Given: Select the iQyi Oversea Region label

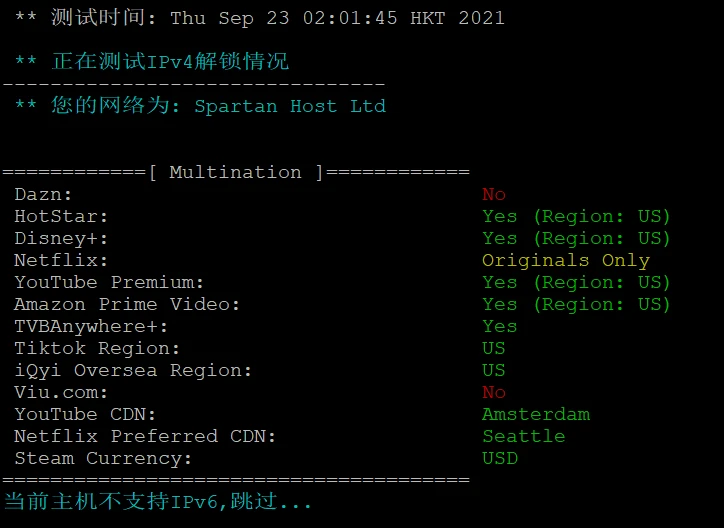Looking at the screenshot, I should 133,371.
